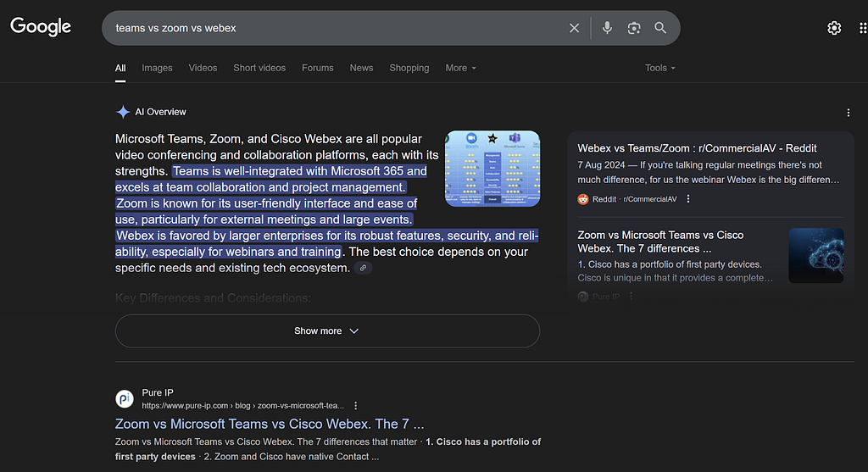This screenshot has height=472, width=868.
Task: Open three-dot menu beside pure-ip.com URL
Action: click(x=355, y=406)
